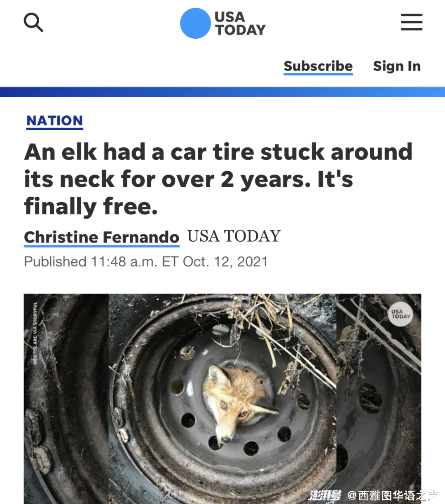Open author Christine Fernando's page
This screenshot has width=445, height=504.
pyautogui.click(x=102, y=238)
